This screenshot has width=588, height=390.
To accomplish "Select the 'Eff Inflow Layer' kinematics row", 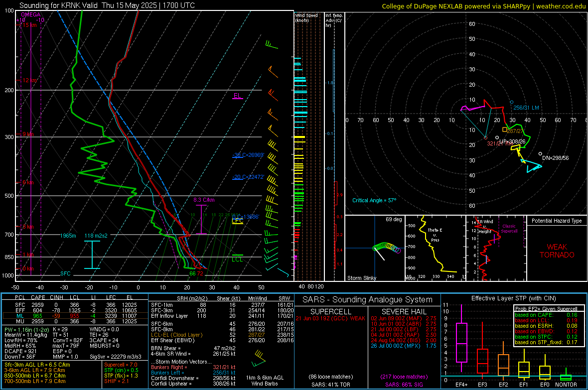I will tap(222, 316).
